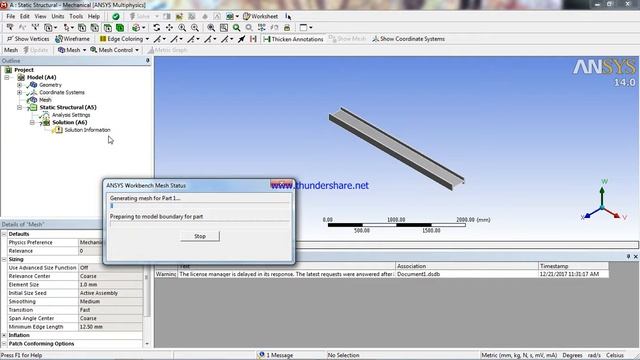Open Analysis Settings in the tree

pos(71,115)
